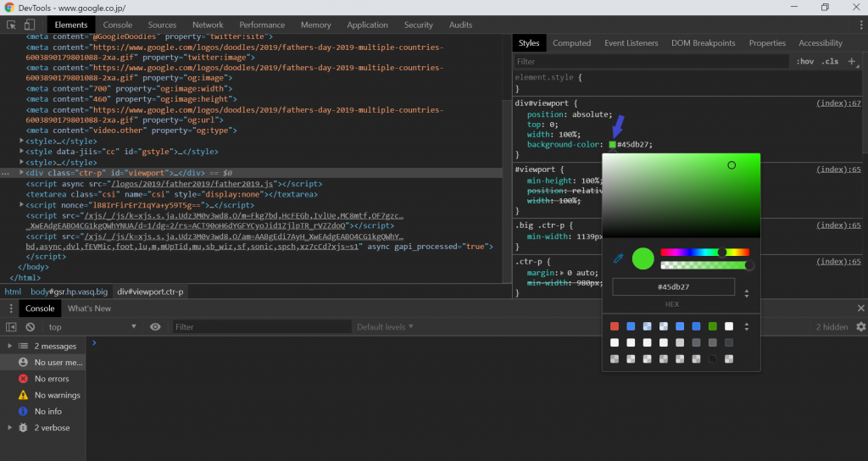Open the What's New drawer tab
868x461 pixels.
89,308
